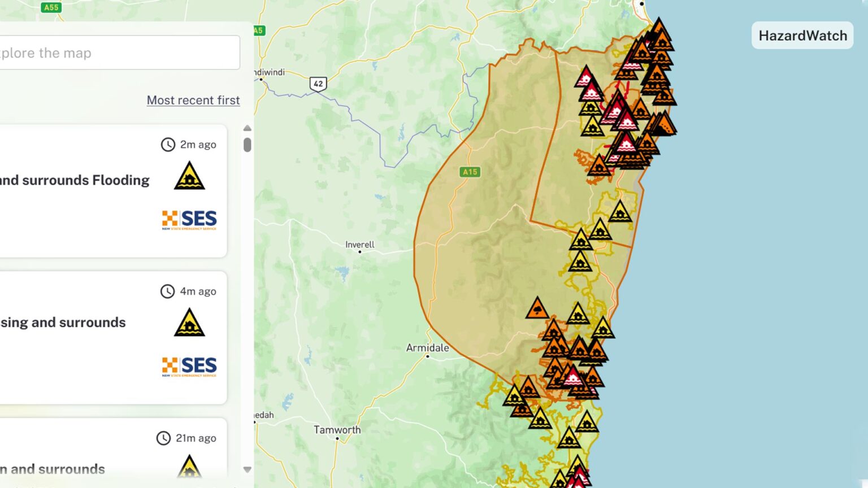Open the 'Most recent first' sort option
Screen dimensions: 868x488
193,100
